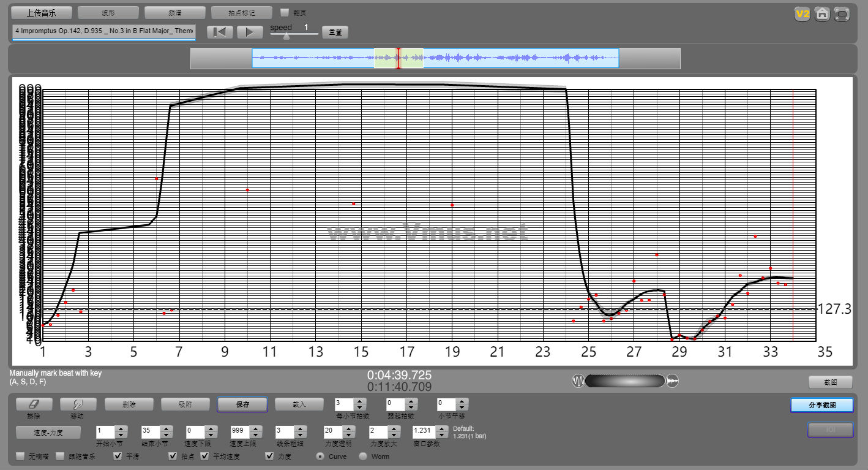Switch to the 波形 waveform view
Image resolution: width=868 pixels, height=470 pixels.
[108, 12]
